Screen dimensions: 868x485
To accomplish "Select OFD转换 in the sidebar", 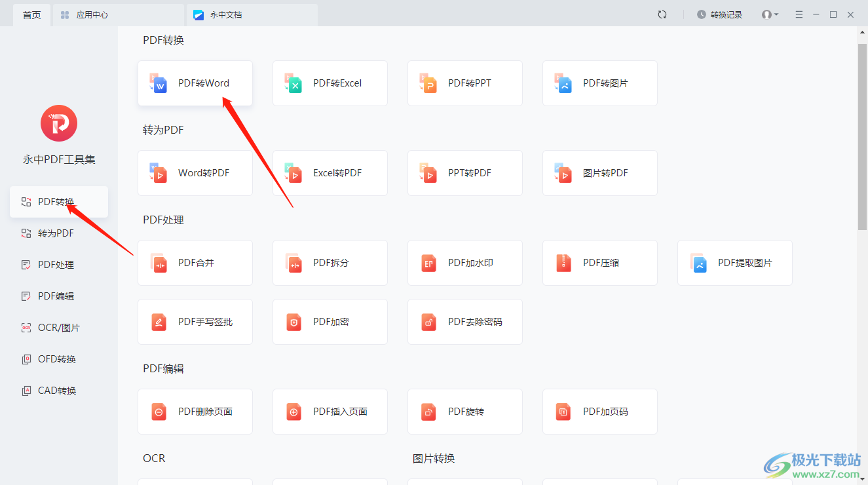I will tap(59, 359).
